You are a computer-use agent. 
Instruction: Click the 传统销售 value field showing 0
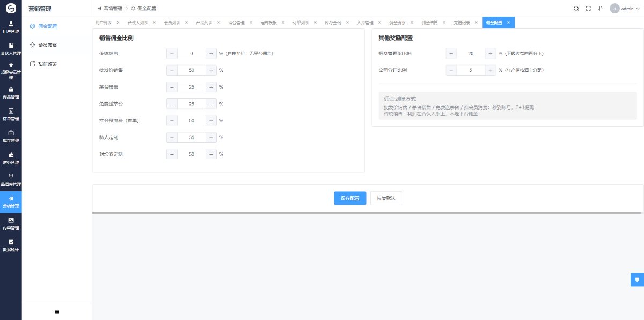point(192,54)
